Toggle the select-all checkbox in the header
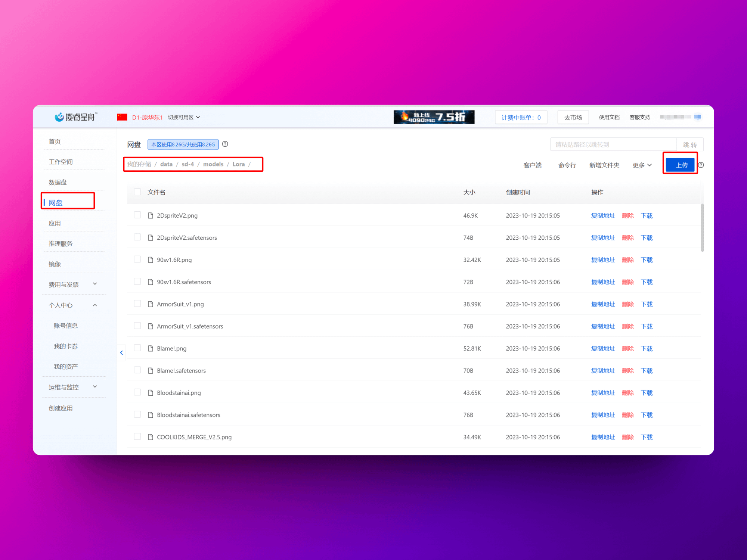 pos(137,192)
